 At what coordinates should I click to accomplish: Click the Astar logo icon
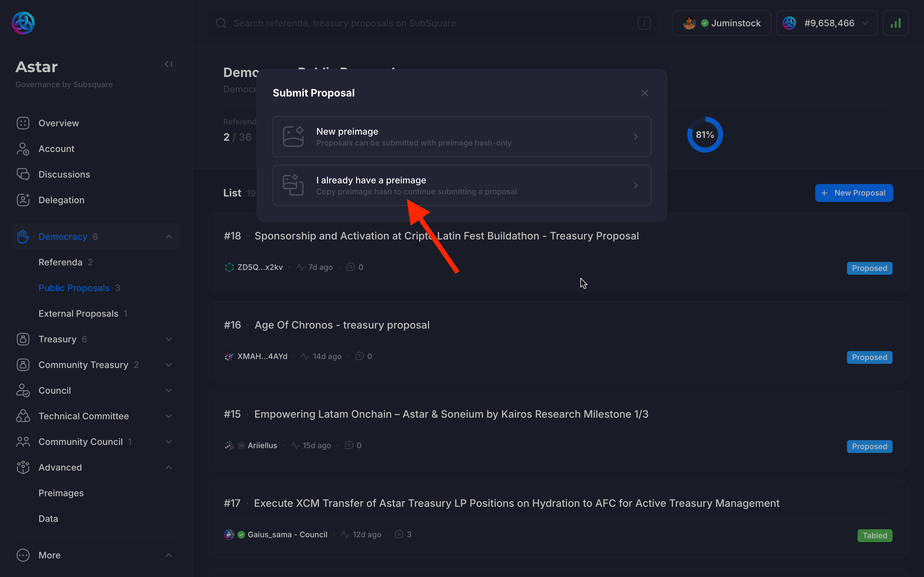tap(23, 23)
